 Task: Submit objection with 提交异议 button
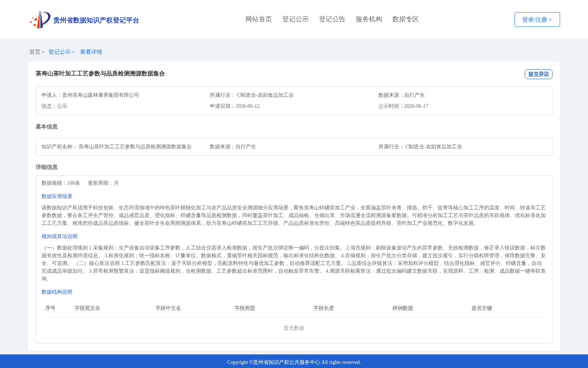[x=538, y=74]
